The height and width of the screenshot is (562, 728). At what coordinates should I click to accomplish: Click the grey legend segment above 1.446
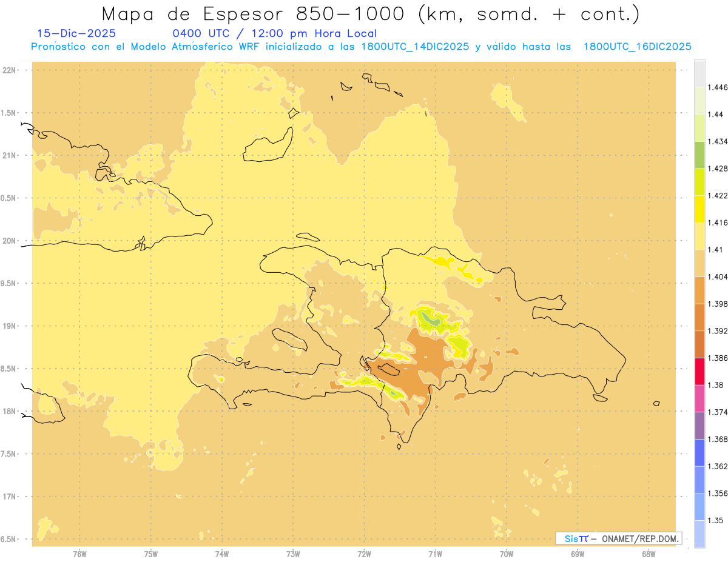click(699, 74)
